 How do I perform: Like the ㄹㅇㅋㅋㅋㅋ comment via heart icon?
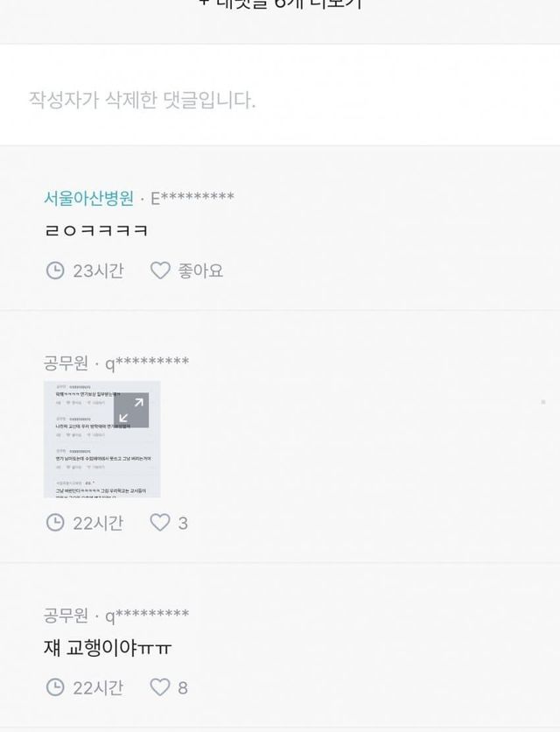click(x=160, y=271)
